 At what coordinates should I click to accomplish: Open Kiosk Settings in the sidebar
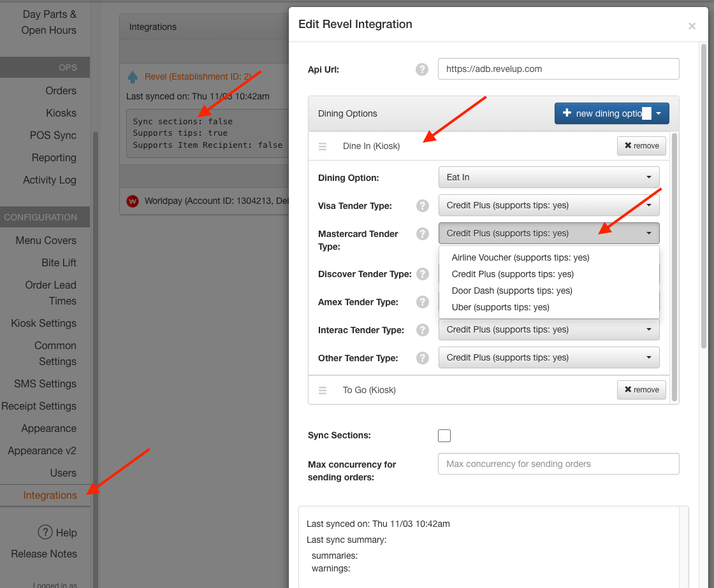click(x=44, y=323)
